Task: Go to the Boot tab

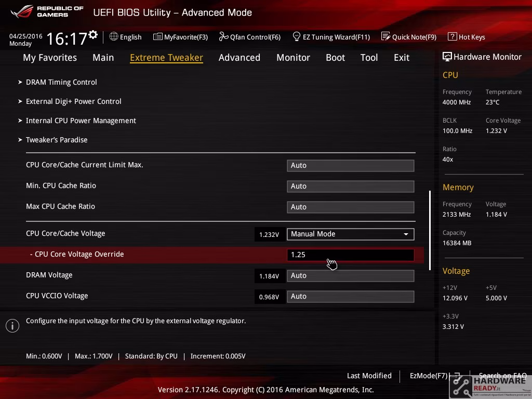Action: tap(335, 58)
